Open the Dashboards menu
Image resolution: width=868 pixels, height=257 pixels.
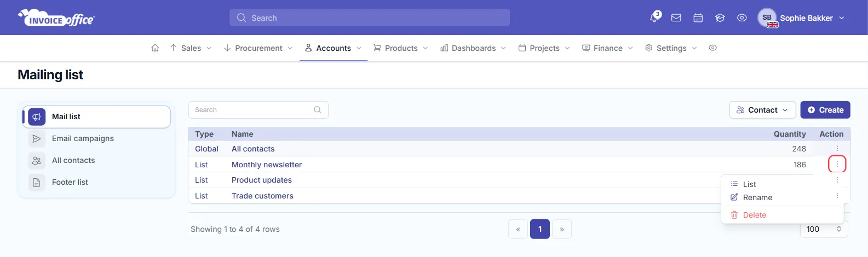pyautogui.click(x=473, y=48)
